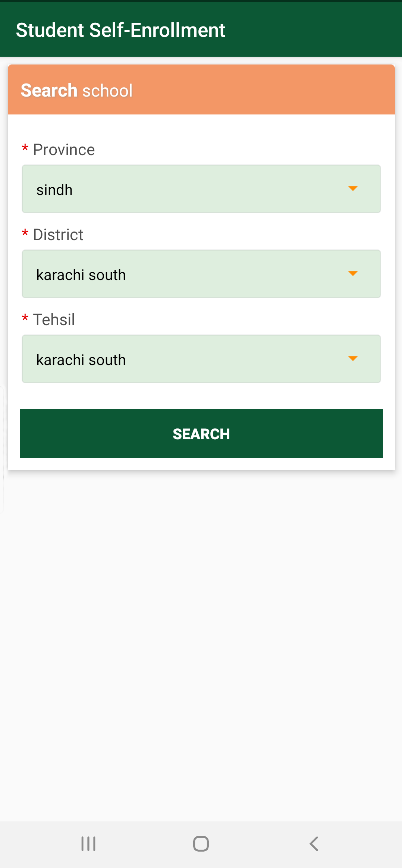Expand the Tehsil dropdown showing karachi south

click(201, 359)
